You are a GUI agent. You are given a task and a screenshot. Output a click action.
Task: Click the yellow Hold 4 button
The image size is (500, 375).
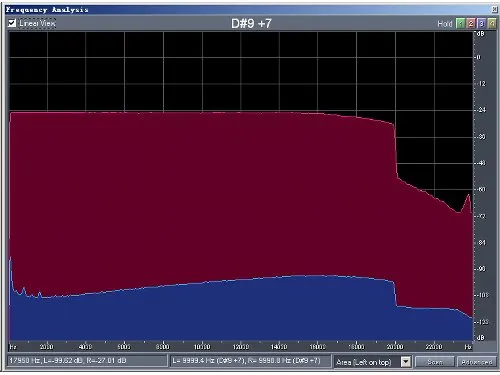[492, 23]
